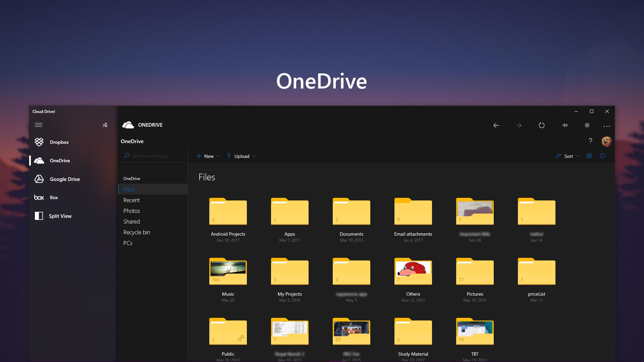The width and height of the screenshot is (644, 362).
Task: Click the question mark help icon
Action: tap(590, 141)
